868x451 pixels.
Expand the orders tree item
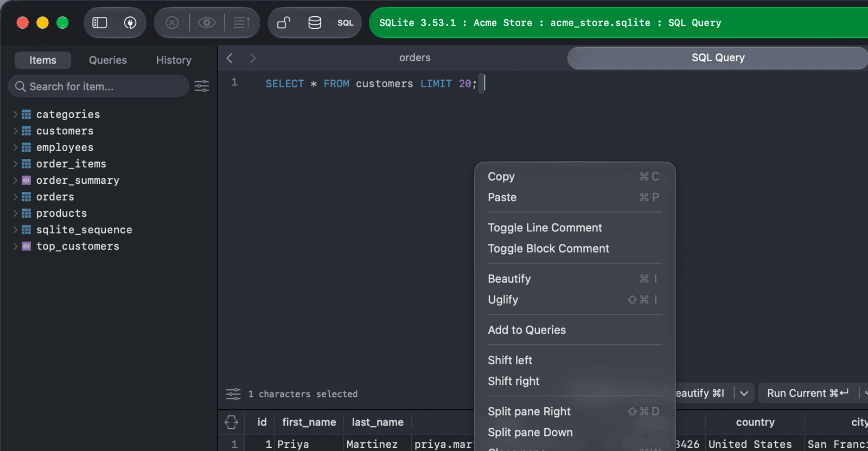(x=15, y=197)
